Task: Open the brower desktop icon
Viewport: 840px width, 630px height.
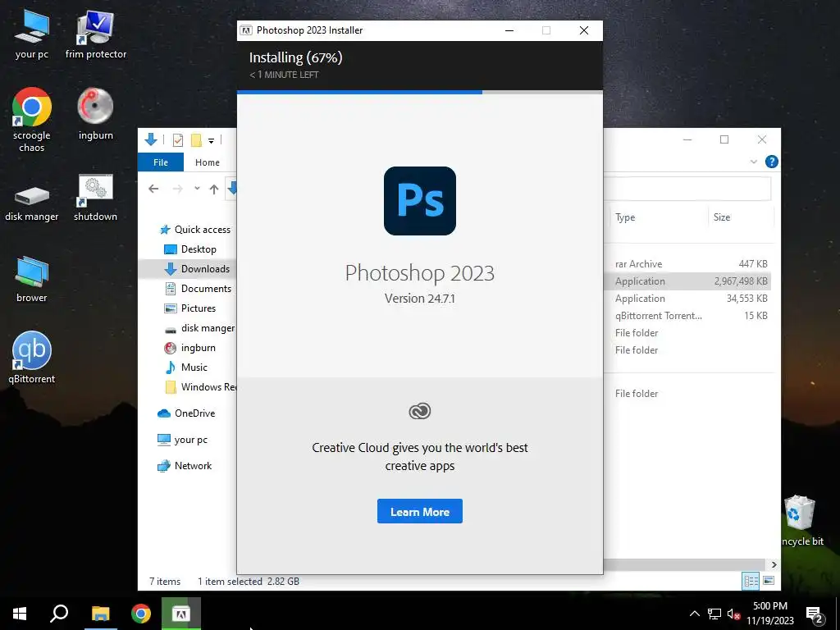Action: (32, 279)
